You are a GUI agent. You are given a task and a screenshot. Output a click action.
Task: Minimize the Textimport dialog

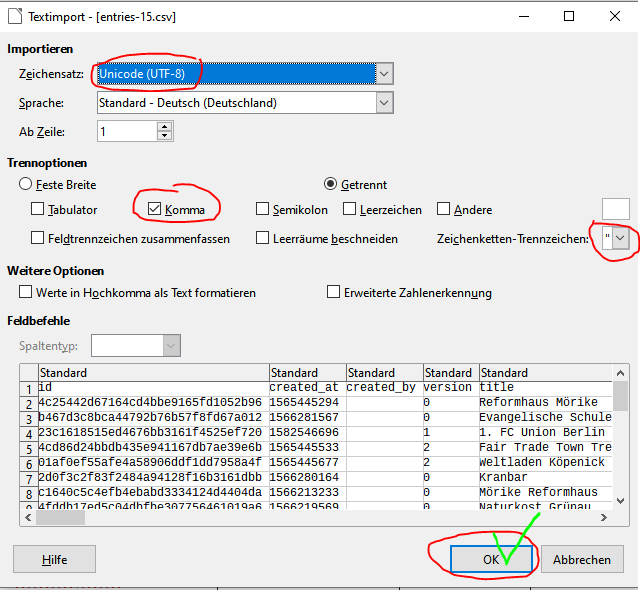(x=524, y=17)
